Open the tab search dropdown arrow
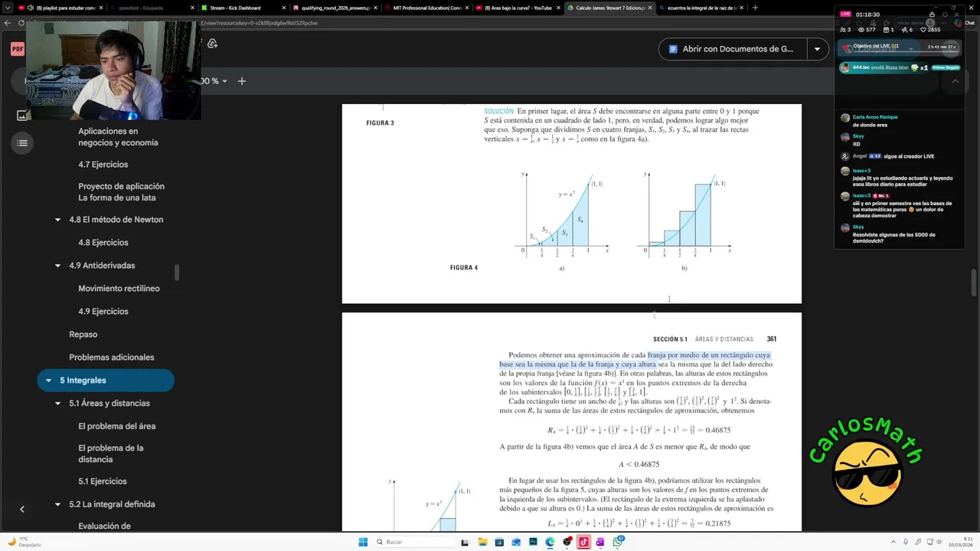Image resolution: width=980 pixels, height=551 pixels. click(x=7, y=8)
